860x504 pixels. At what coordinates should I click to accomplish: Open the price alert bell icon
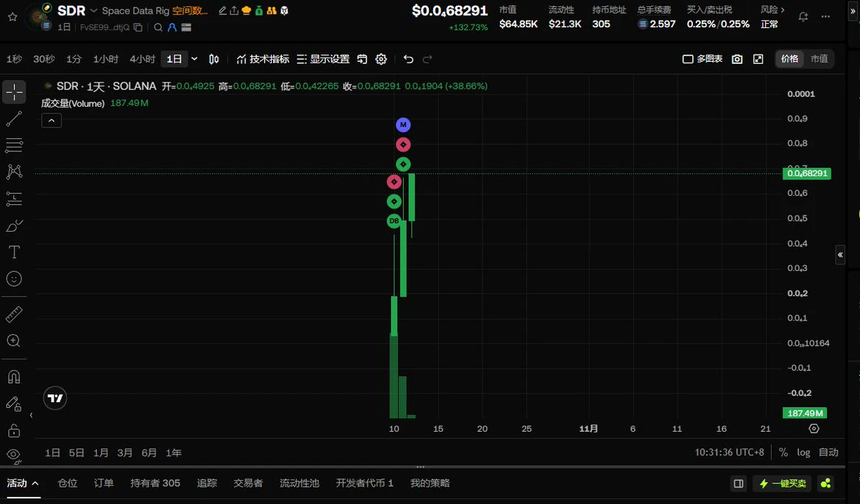(x=803, y=16)
